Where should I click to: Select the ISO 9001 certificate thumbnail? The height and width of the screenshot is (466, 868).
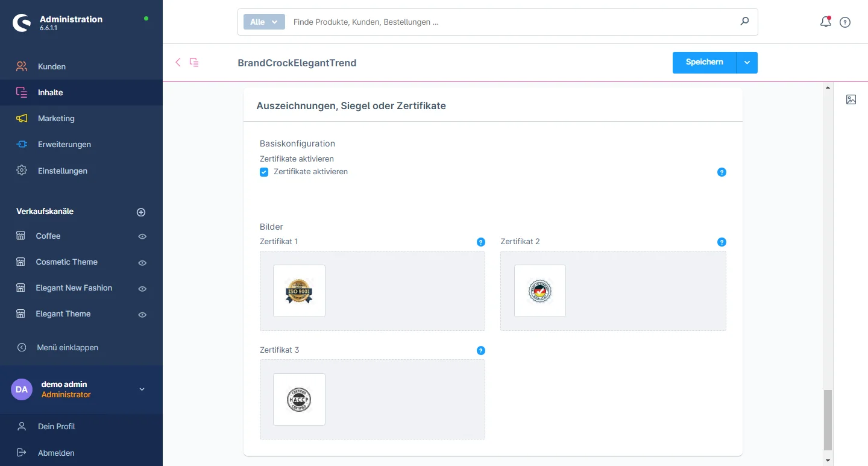point(299,291)
